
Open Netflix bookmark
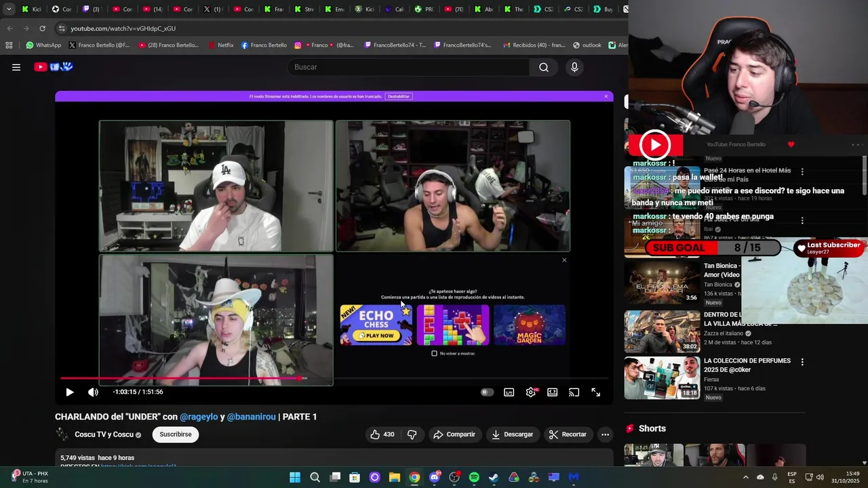tap(221, 45)
